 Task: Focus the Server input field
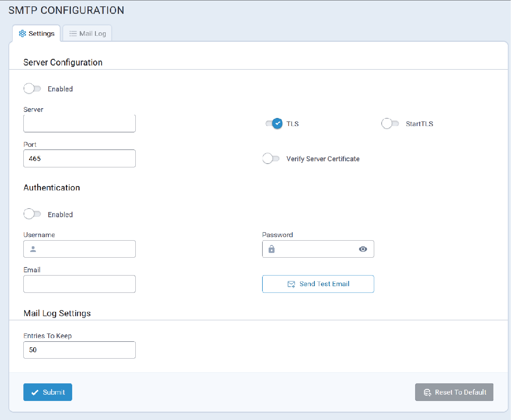(79, 124)
